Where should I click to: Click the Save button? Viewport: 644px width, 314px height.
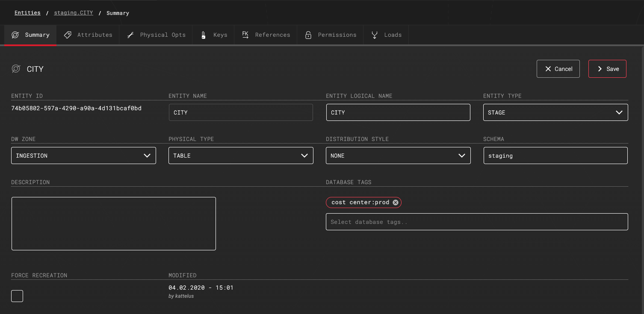(x=607, y=68)
